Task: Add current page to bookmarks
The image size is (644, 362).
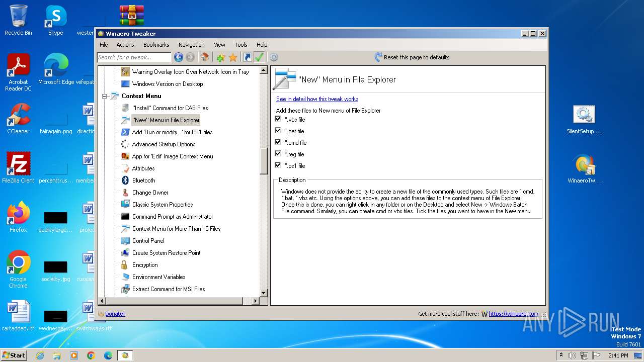Action: (220, 57)
